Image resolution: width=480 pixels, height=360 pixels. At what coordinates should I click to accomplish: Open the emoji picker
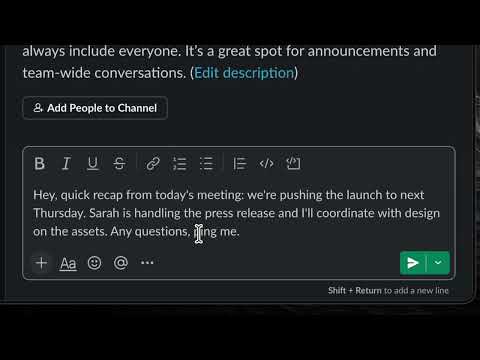94,263
